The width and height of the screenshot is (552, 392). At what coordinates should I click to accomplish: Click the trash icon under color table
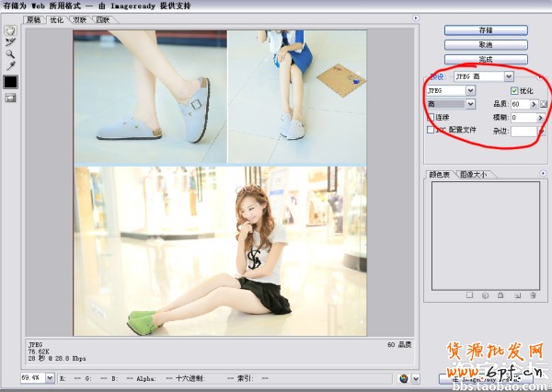point(531,295)
